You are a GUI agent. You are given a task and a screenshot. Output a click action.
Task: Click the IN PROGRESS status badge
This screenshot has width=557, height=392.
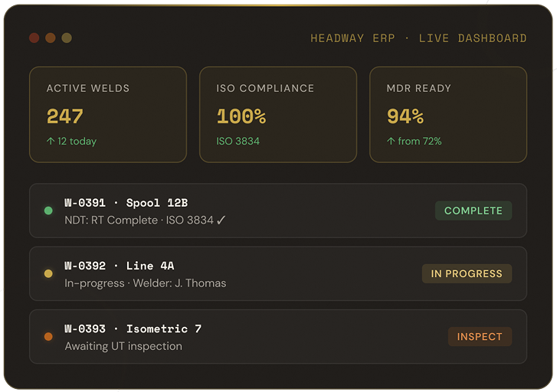(x=467, y=273)
